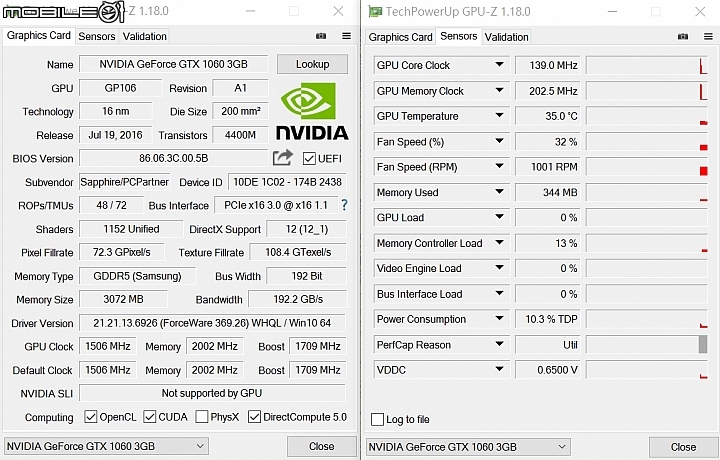Toggle the CUDA checkbox
720x460 pixels.
pyautogui.click(x=150, y=417)
